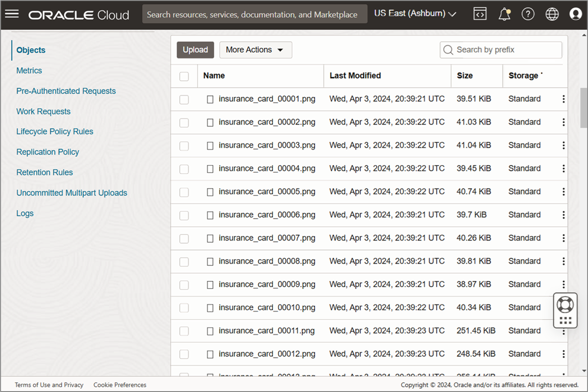Open the language globe menu
This screenshot has width=588, height=392.
[552, 14]
